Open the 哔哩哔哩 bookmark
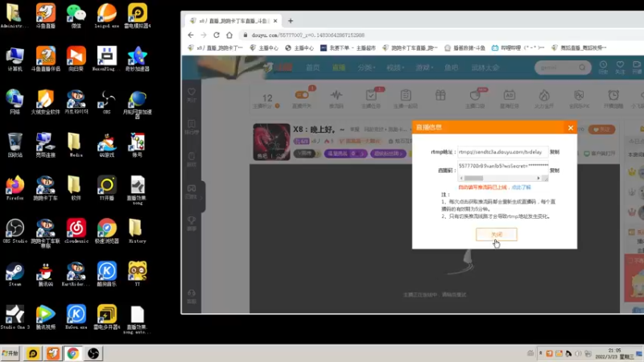 (518, 48)
